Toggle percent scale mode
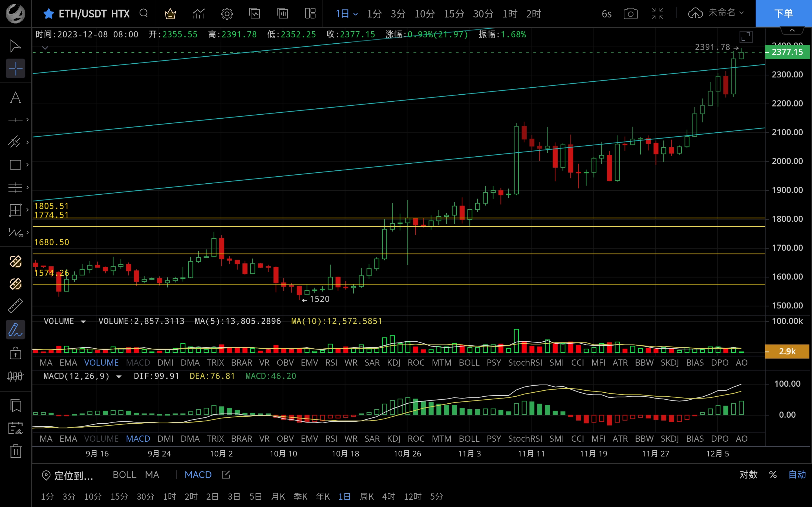Screen dimensions: 812x507 tap(773, 475)
